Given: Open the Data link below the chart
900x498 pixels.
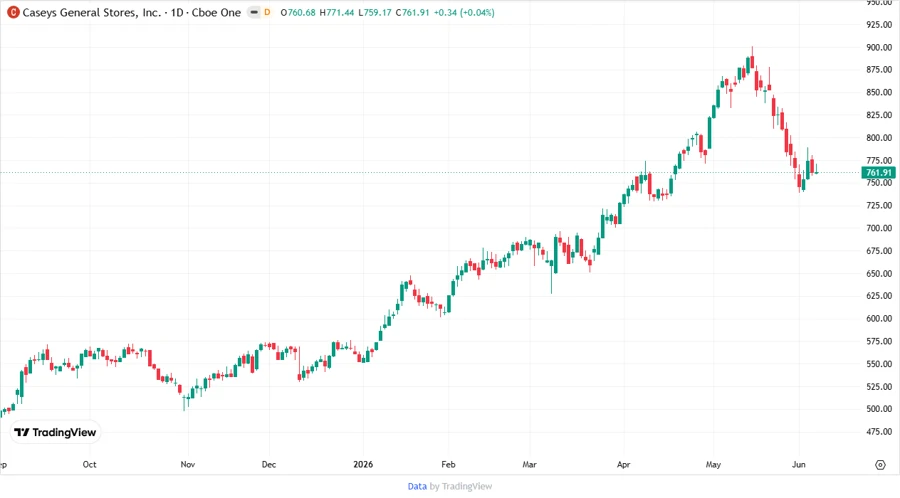Looking at the screenshot, I should coord(417,487).
